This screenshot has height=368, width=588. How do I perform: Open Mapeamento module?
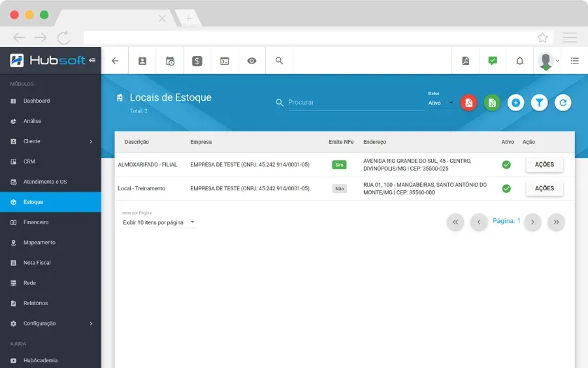[x=50, y=243]
